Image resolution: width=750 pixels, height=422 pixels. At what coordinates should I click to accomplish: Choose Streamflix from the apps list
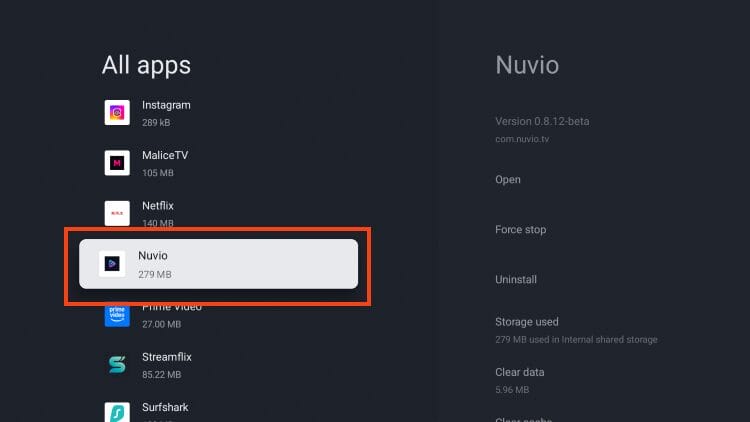[218, 365]
